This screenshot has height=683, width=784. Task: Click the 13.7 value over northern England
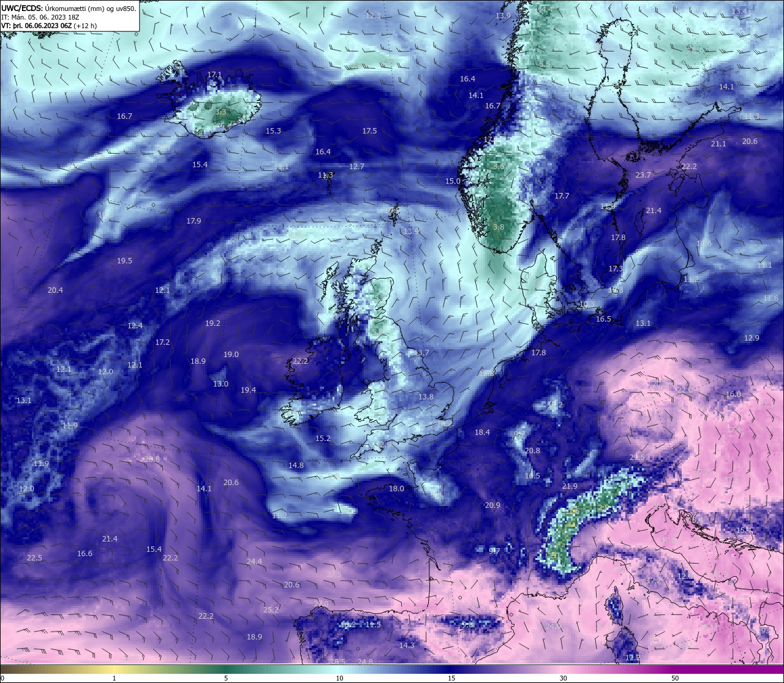(x=421, y=353)
